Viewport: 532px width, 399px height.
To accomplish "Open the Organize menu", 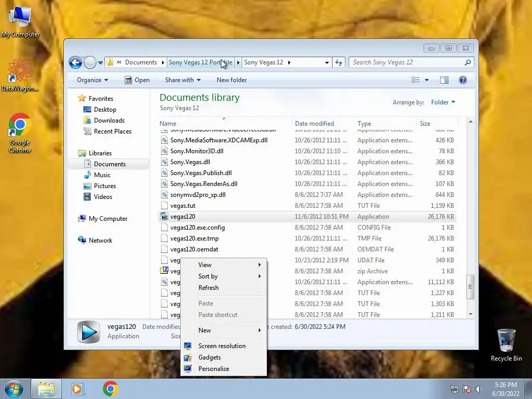I will point(92,80).
